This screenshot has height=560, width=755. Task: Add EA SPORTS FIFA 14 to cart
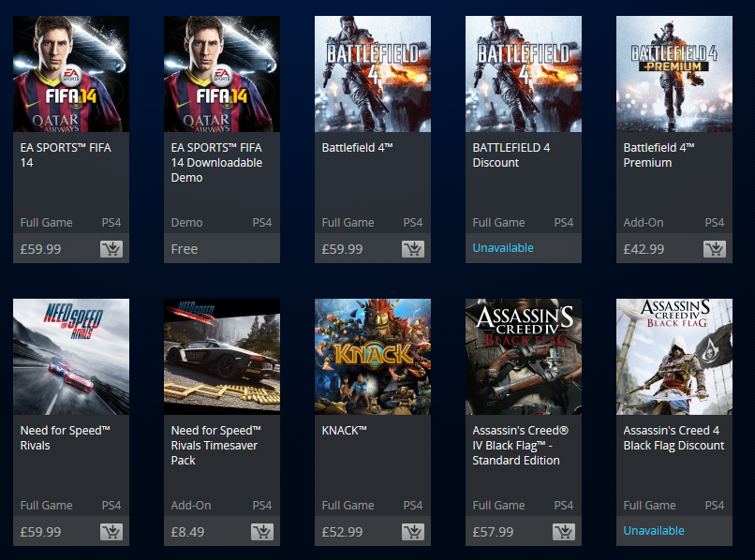coord(111,249)
